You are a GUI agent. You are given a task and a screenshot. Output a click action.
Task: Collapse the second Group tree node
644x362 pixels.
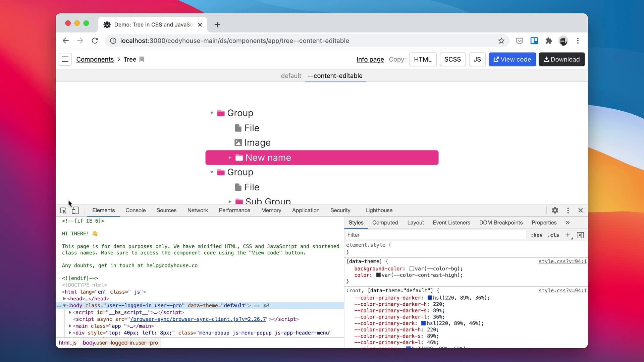click(x=212, y=172)
